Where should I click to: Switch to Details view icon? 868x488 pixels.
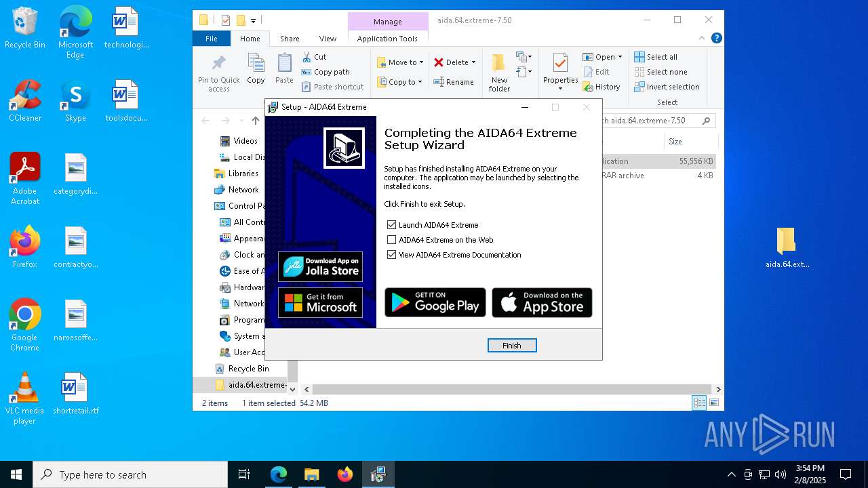(699, 403)
